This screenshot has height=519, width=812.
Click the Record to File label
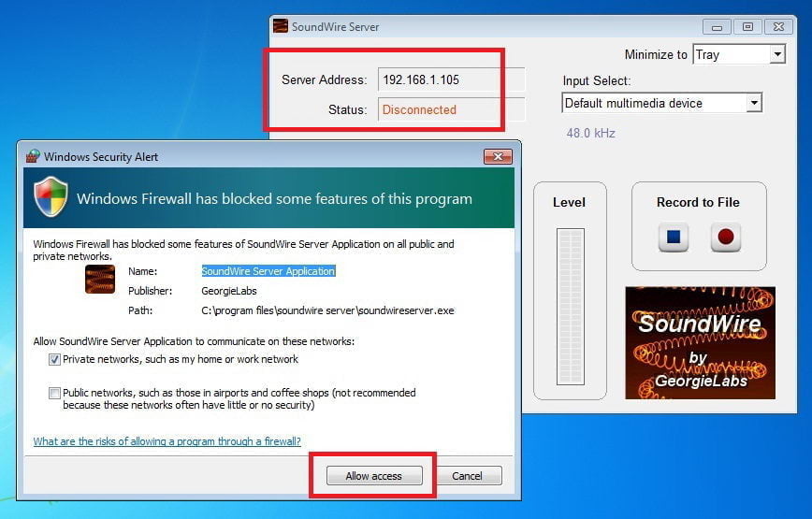[698, 202]
